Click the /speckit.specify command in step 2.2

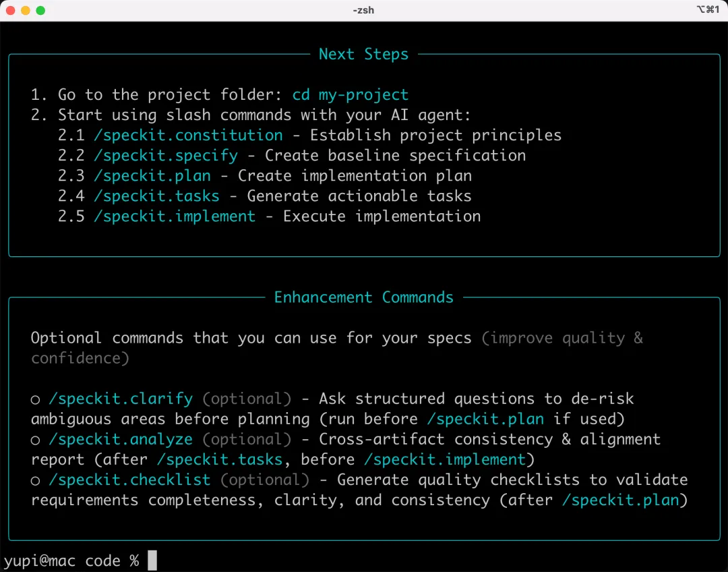(166, 156)
